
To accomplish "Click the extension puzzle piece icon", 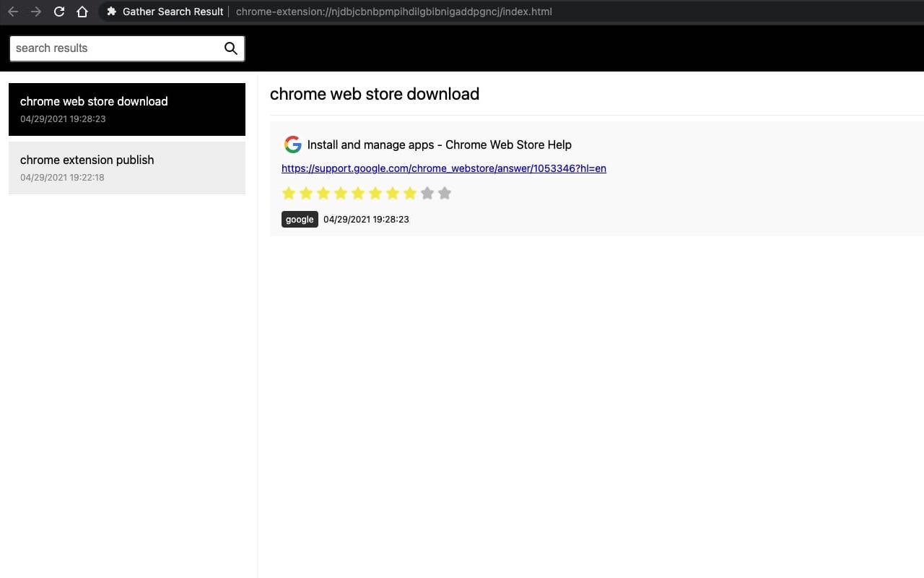I will (x=111, y=12).
